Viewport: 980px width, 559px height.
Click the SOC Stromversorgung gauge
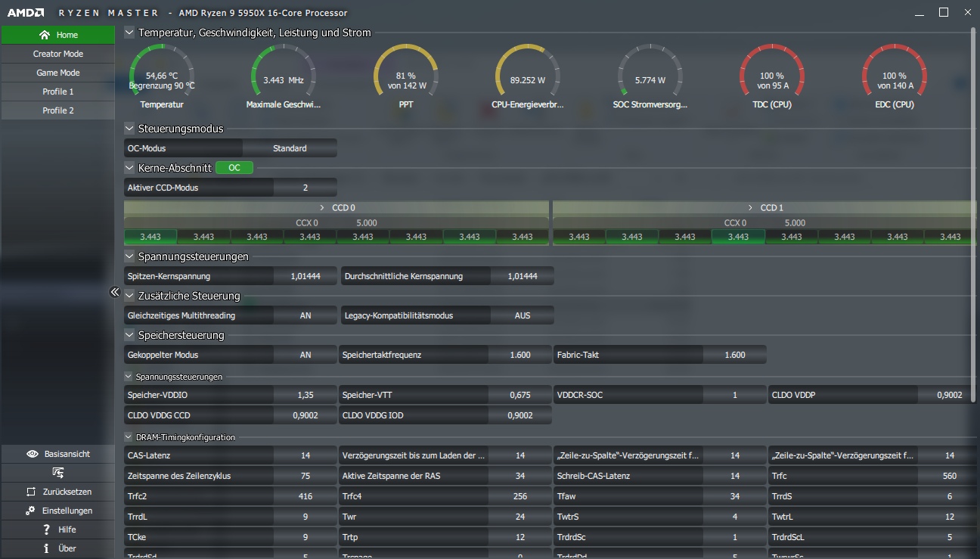650,76
